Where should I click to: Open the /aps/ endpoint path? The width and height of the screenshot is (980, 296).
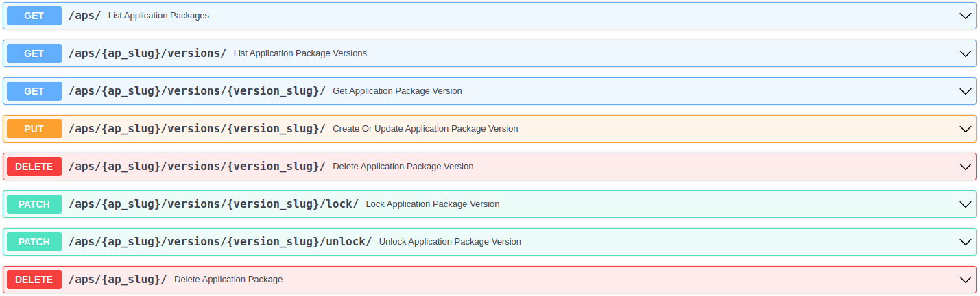tap(84, 15)
